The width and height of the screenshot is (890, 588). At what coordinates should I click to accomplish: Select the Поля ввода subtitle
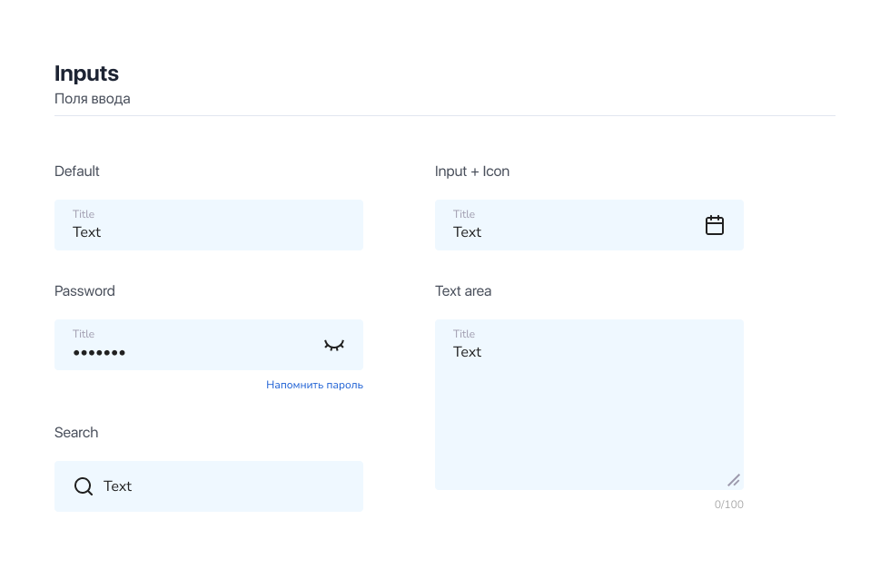[92, 99]
